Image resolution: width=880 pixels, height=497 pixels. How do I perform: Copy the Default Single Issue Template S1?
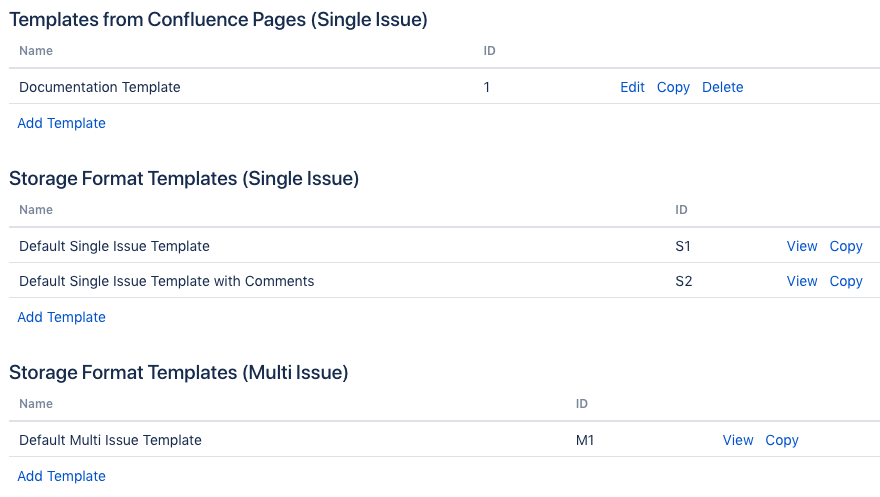846,247
